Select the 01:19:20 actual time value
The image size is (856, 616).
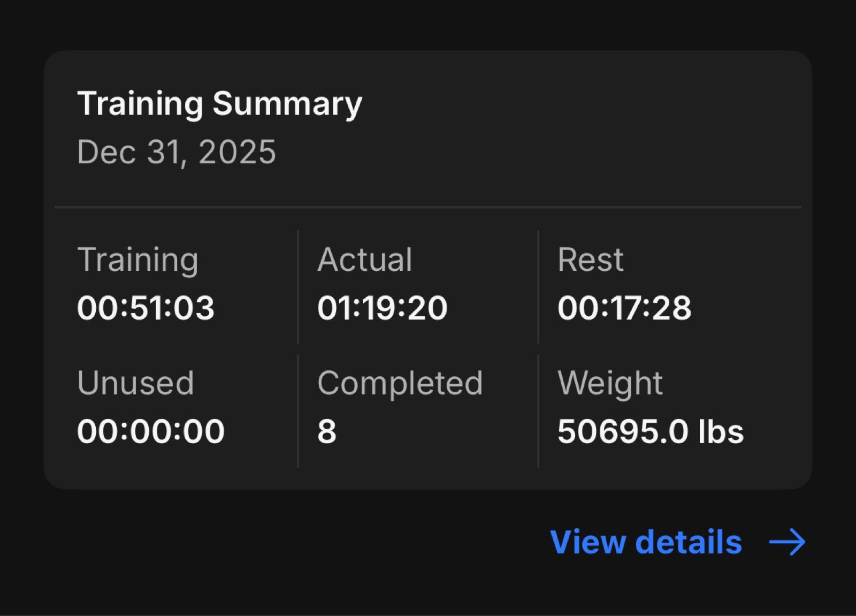tap(382, 308)
